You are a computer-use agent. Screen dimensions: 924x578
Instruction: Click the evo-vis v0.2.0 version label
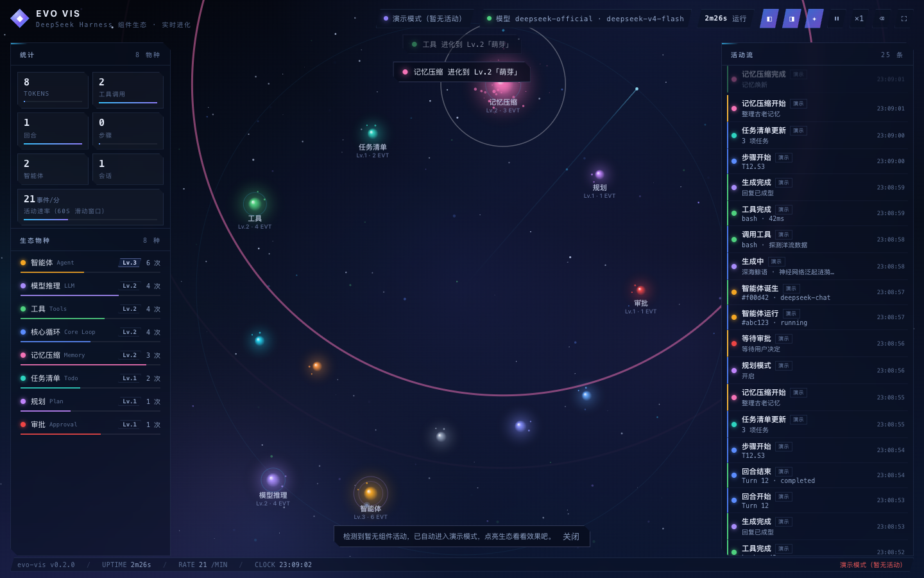pos(46,565)
